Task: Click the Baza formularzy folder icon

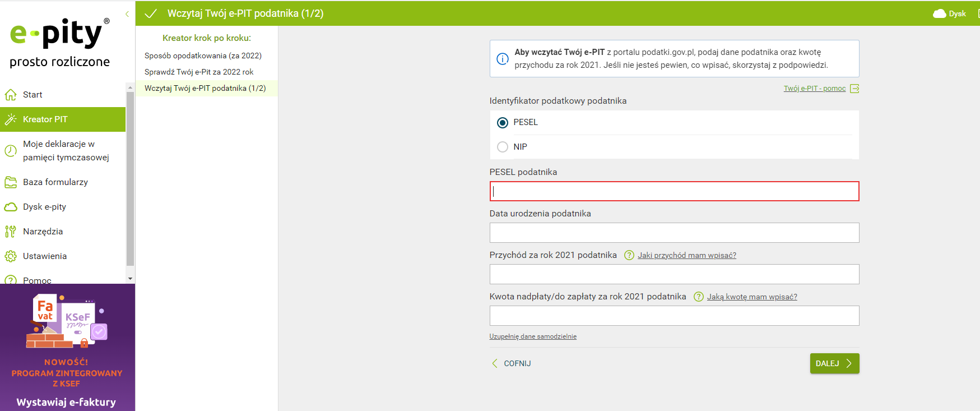Action: pos(11,182)
